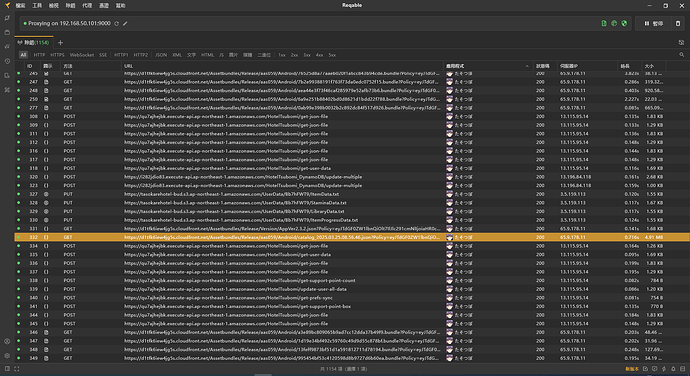Open the tools sidebar icon below the fifth
This screenshot has width=690, height=376.
coord(7,90)
